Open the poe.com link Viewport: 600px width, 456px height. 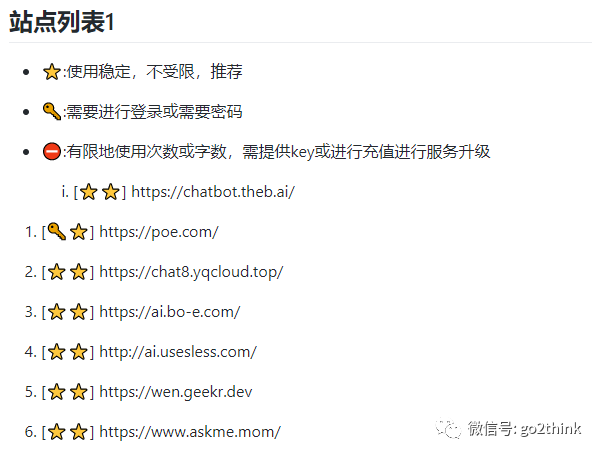coord(159,232)
